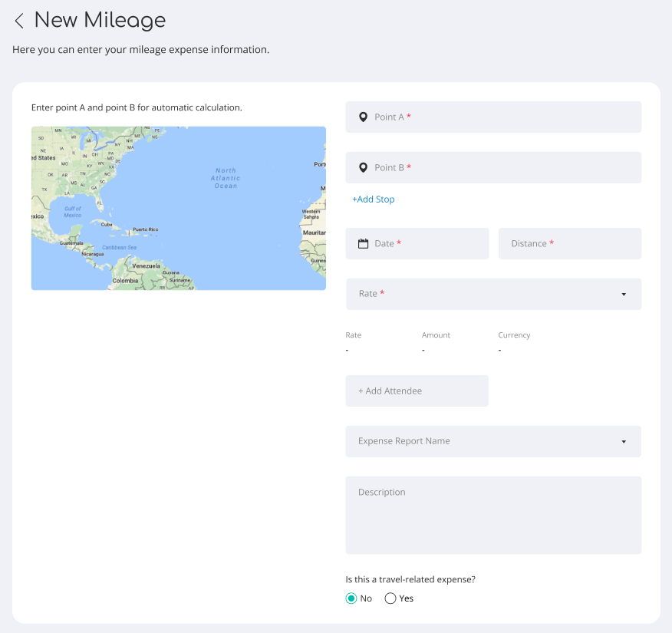
Task: Click the location pin icon in Point B
Action: 363,167
